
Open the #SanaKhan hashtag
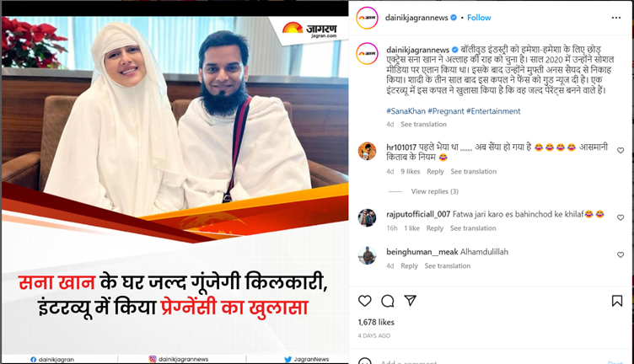(406, 111)
